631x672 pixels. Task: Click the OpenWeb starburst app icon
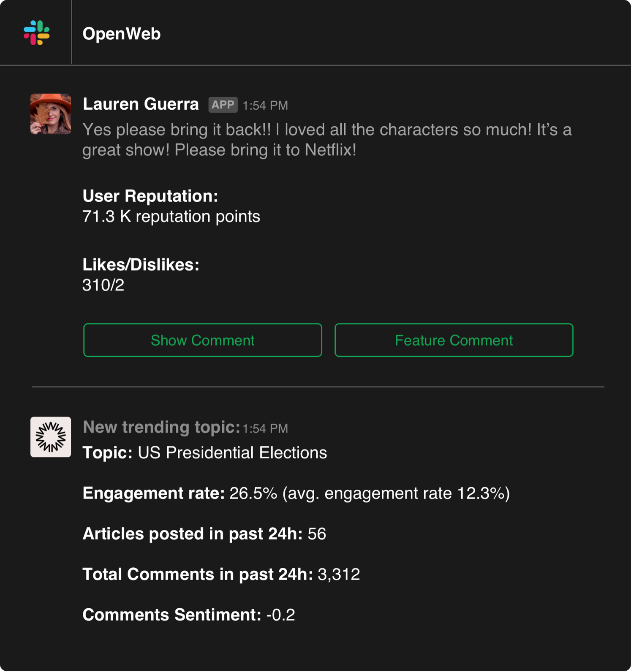51,437
